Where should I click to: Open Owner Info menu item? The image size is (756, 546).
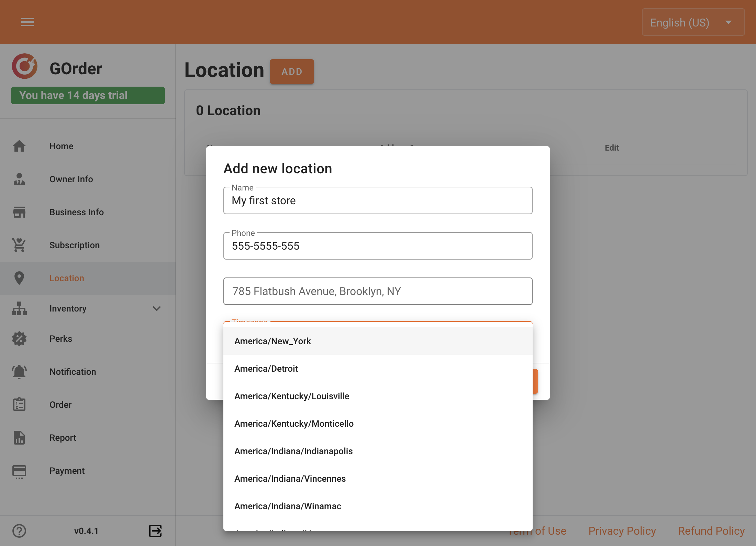pyautogui.click(x=88, y=179)
